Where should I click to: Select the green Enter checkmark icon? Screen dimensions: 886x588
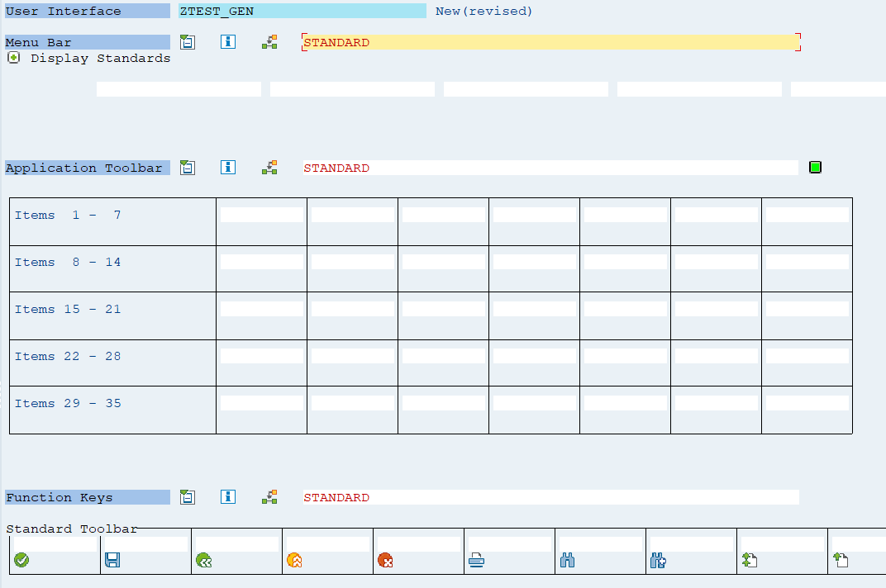pos(21,559)
